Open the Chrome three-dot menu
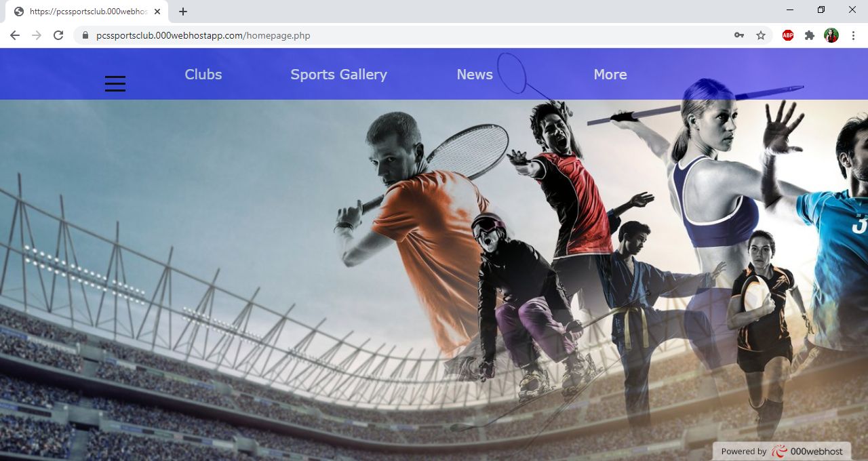868x461 pixels. pos(852,35)
